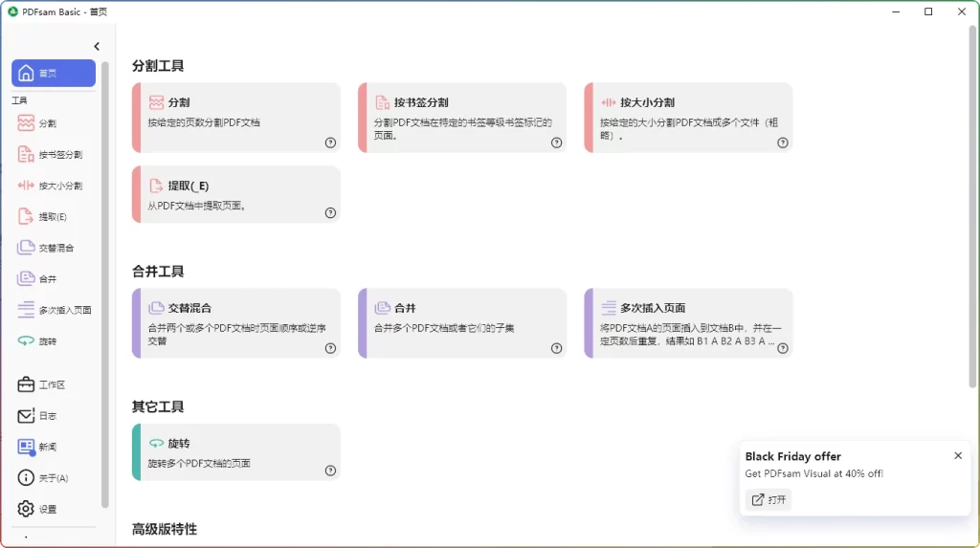This screenshot has height=548, width=980.
Task: Open the 日志 log item
Action: tap(54, 416)
